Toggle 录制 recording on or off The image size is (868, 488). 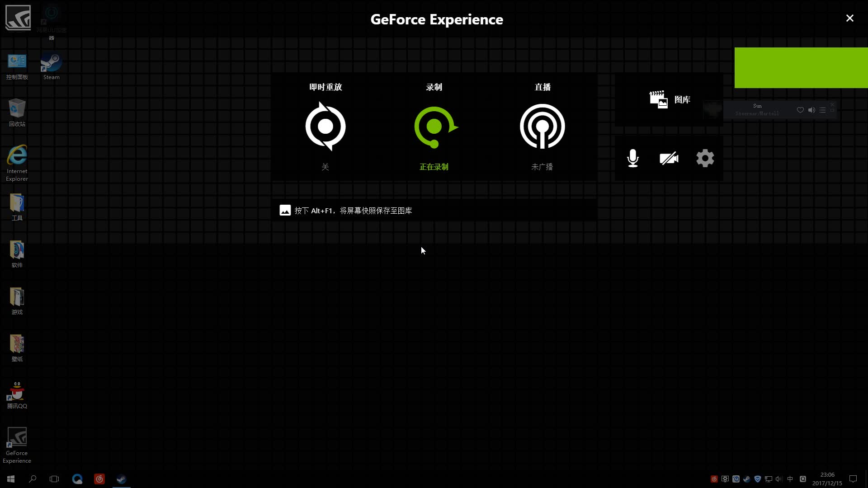click(x=434, y=127)
